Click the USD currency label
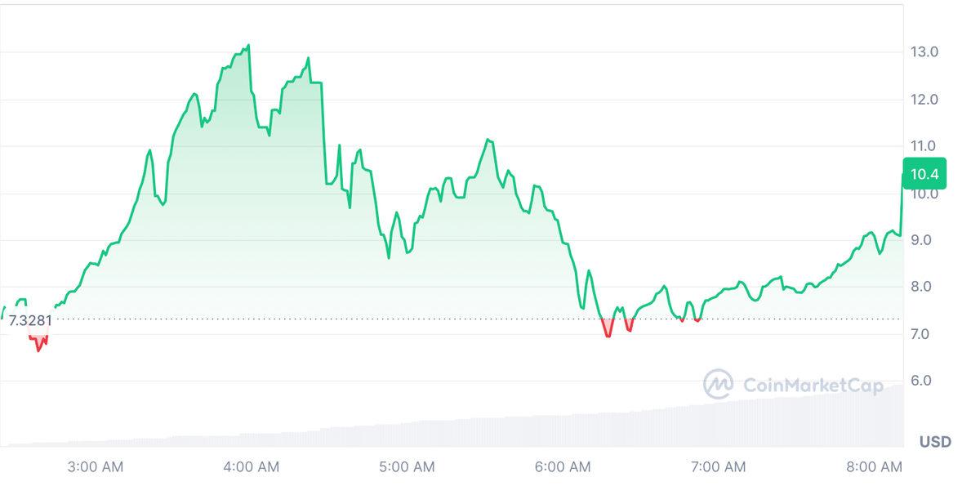The height and width of the screenshot is (504, 980). coord(935,442)
